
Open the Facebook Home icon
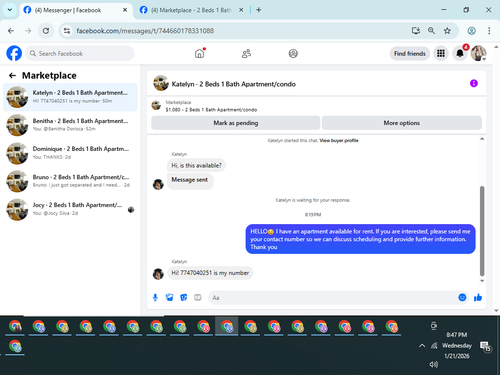[199, 53]
